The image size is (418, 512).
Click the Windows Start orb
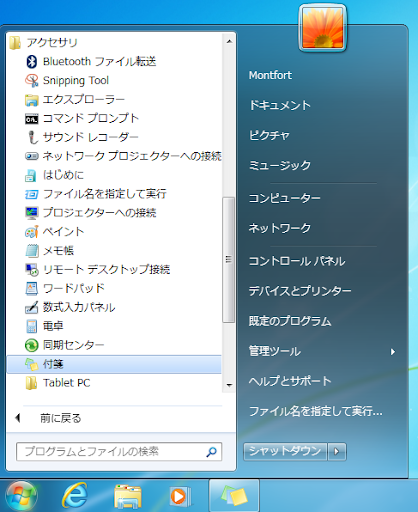tap(21, 496)
